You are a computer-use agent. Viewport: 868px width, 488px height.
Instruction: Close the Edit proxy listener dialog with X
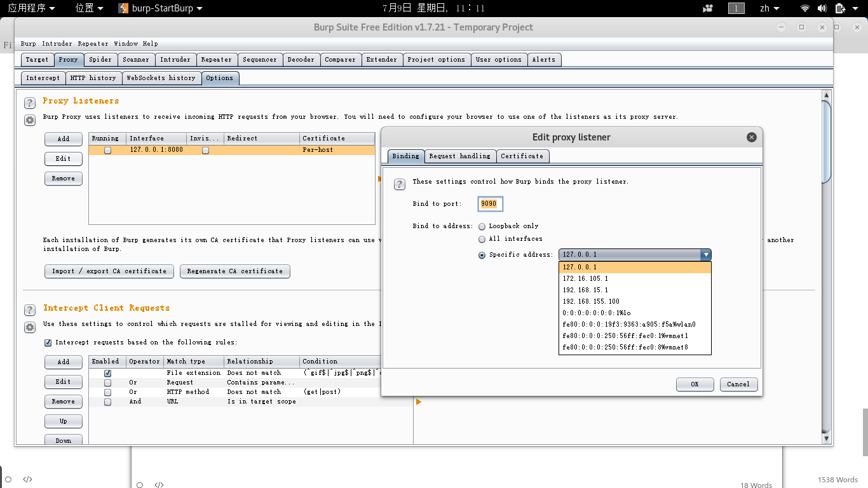click(751, 137)
